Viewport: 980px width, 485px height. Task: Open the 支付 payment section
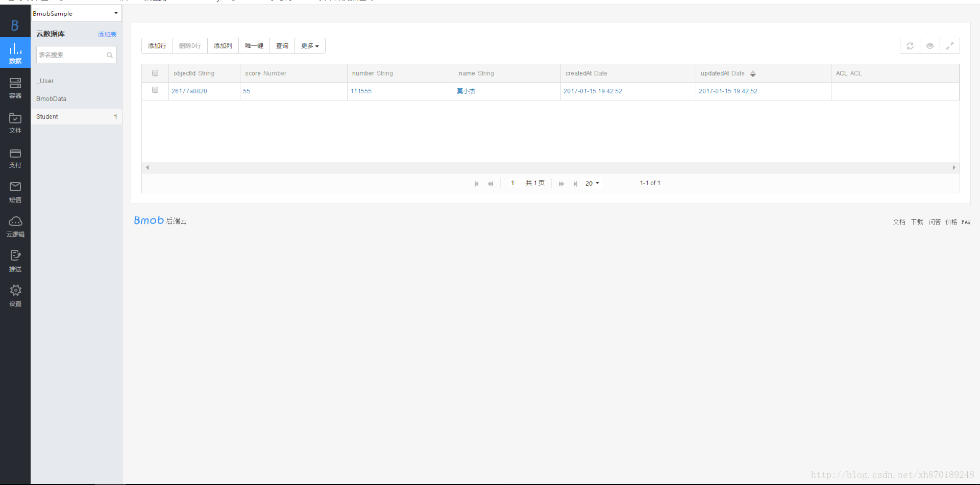15,158
